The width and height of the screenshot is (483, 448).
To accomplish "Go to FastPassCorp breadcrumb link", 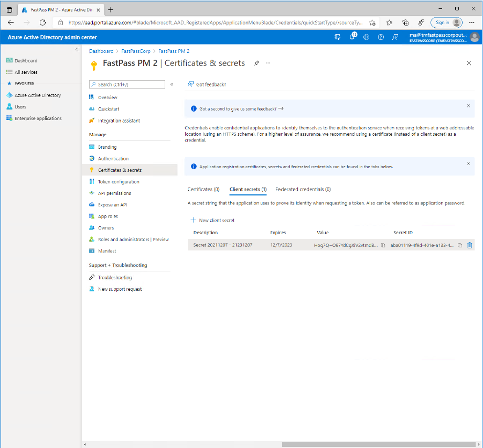I will click(x=135, y=51).
